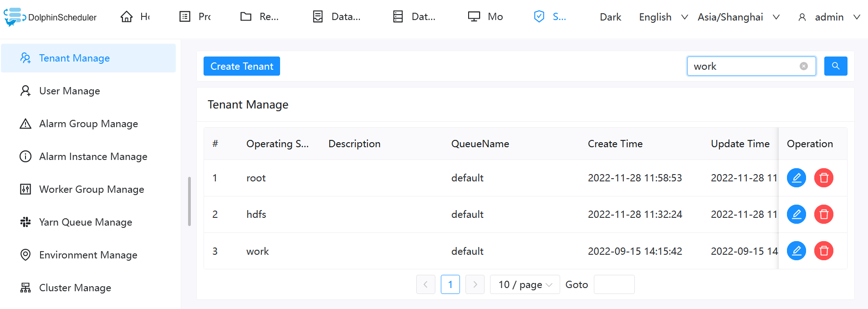Edit the work tenant

[797, 251]
